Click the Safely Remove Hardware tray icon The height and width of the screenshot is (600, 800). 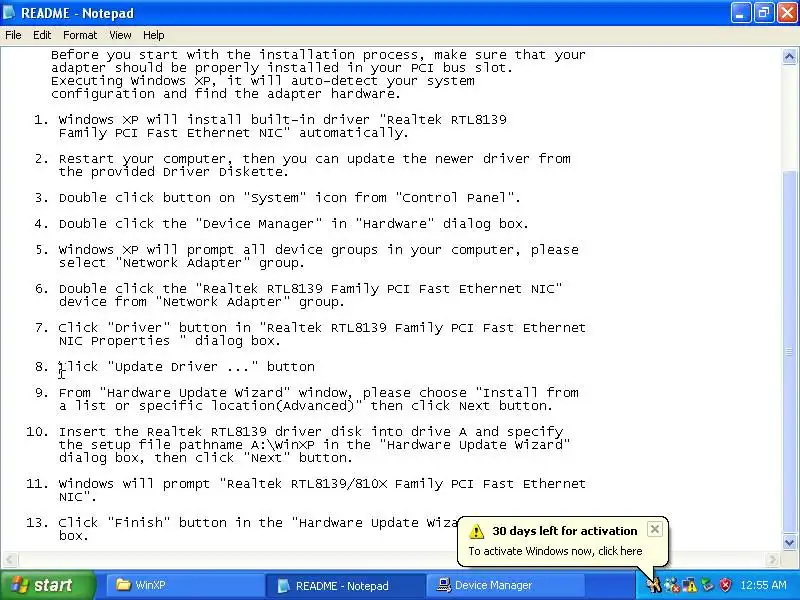(707, 585)
